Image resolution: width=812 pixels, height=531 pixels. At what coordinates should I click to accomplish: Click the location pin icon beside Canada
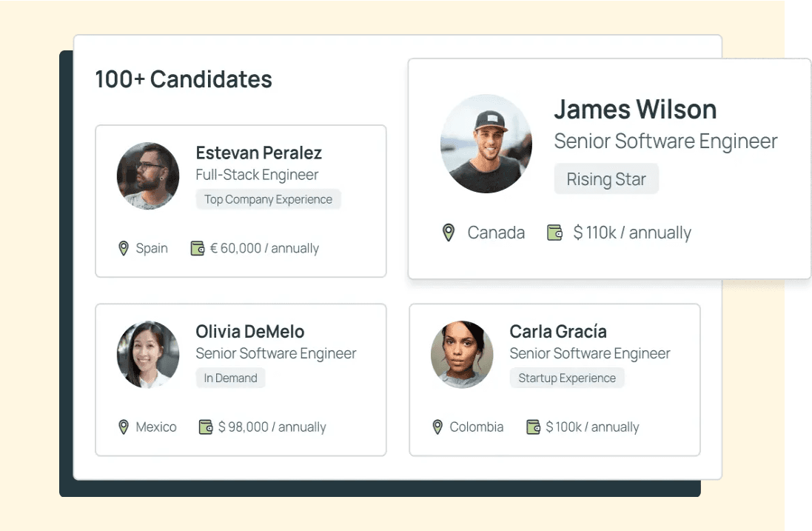(448, 233)
